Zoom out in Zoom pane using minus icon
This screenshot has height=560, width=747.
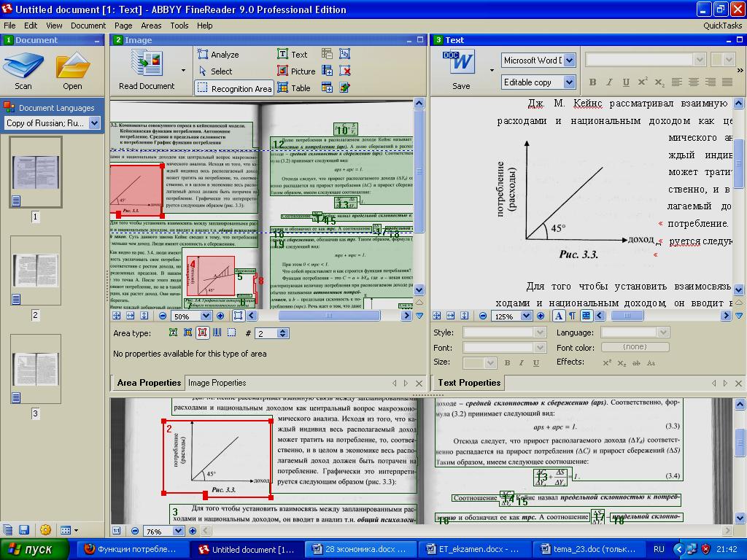click(x=135, y=531)
